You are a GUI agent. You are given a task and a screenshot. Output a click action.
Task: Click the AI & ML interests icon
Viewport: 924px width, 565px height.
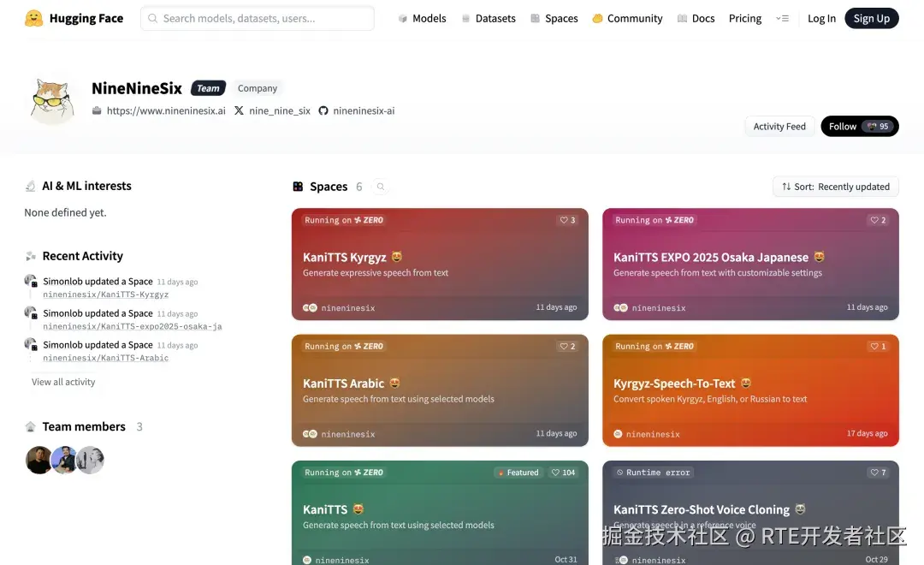(30, 186)
